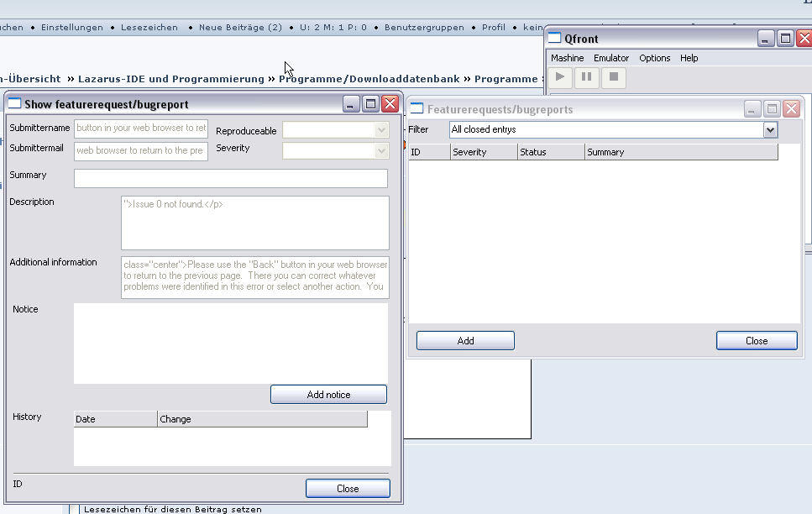Expand the Severity dropdown
Image resolution: width=812 pixels, height=514 pixels.
[382, 150]
